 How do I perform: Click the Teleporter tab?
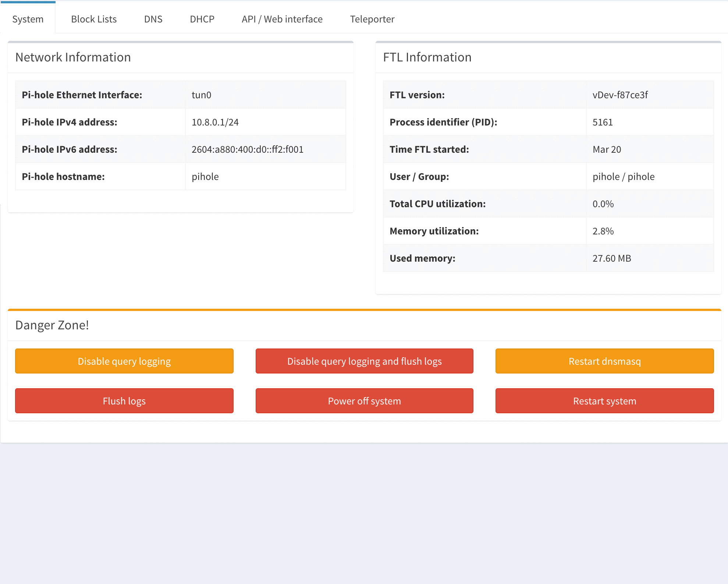pos(372,18)
